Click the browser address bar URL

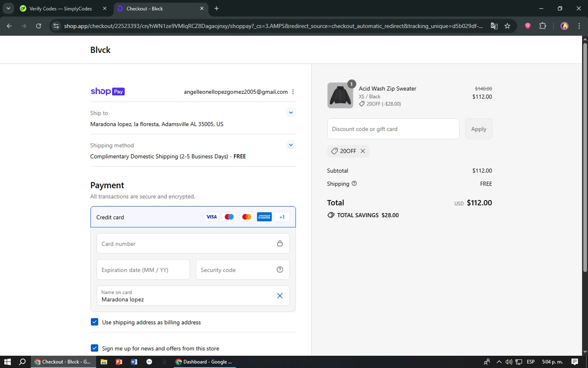click(x=273, y=26)
